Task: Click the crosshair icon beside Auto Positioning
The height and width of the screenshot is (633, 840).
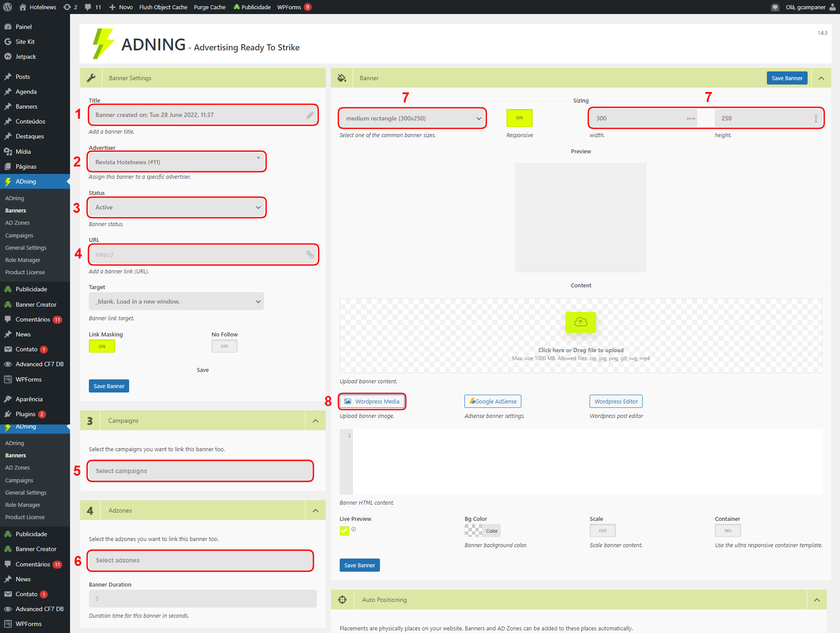Action: point(342,600)
